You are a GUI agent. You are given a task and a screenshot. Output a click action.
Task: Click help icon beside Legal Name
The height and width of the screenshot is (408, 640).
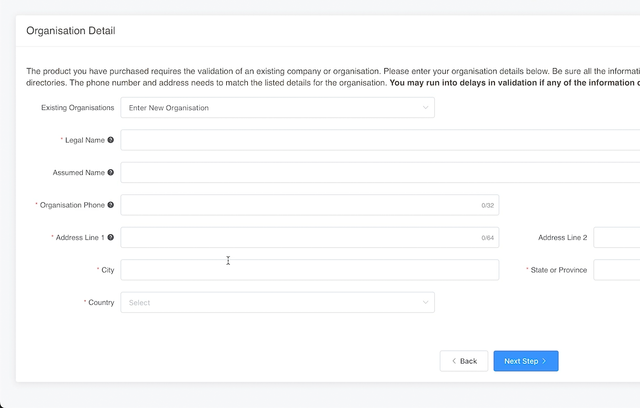(111, 140)
